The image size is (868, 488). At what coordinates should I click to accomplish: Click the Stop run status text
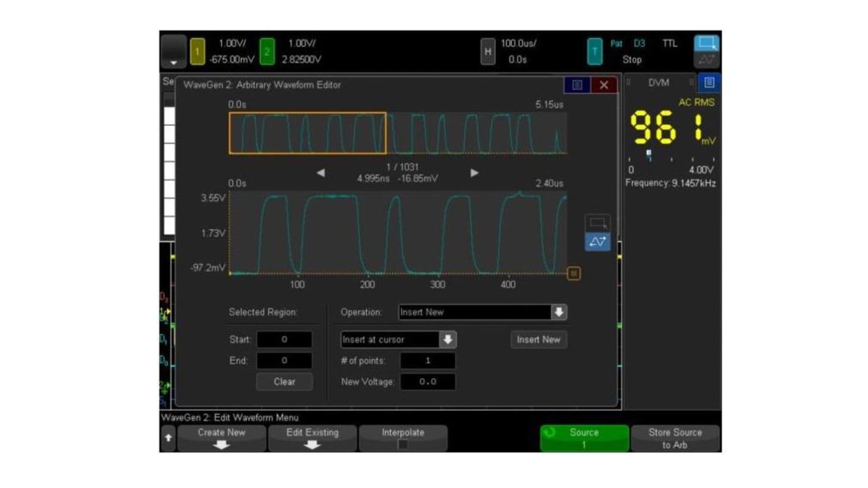click(x=632, y=60)
